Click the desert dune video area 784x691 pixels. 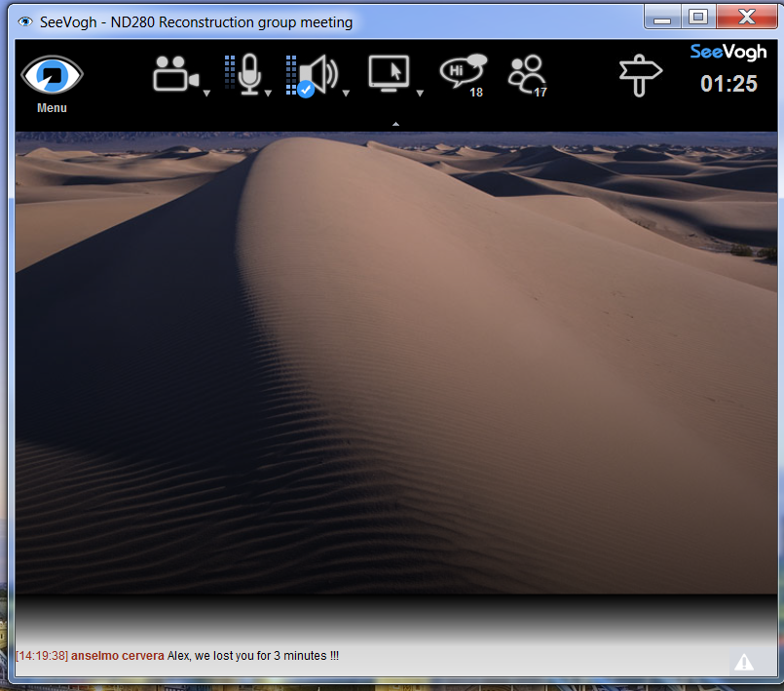390,361
